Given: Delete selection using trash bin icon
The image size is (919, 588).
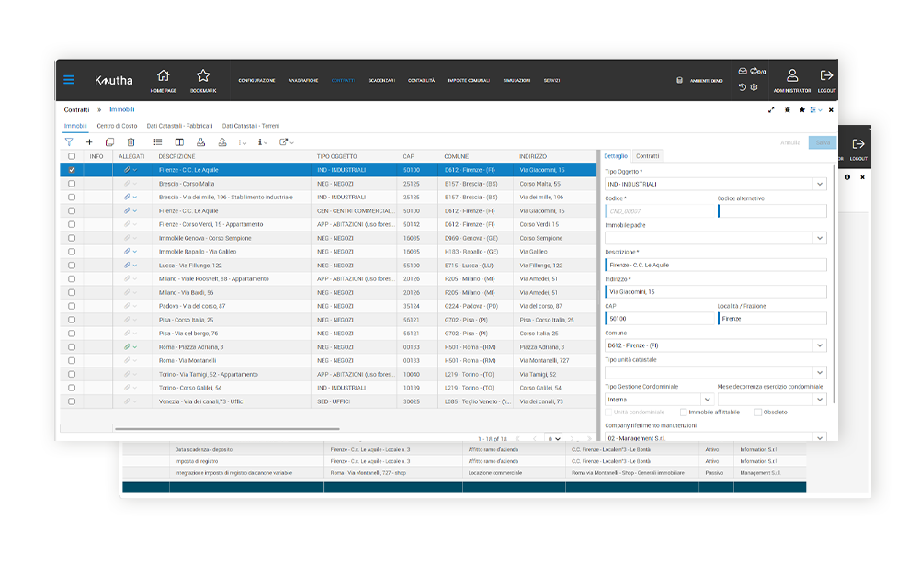Looking at the screenshot, I should (130, 142).
